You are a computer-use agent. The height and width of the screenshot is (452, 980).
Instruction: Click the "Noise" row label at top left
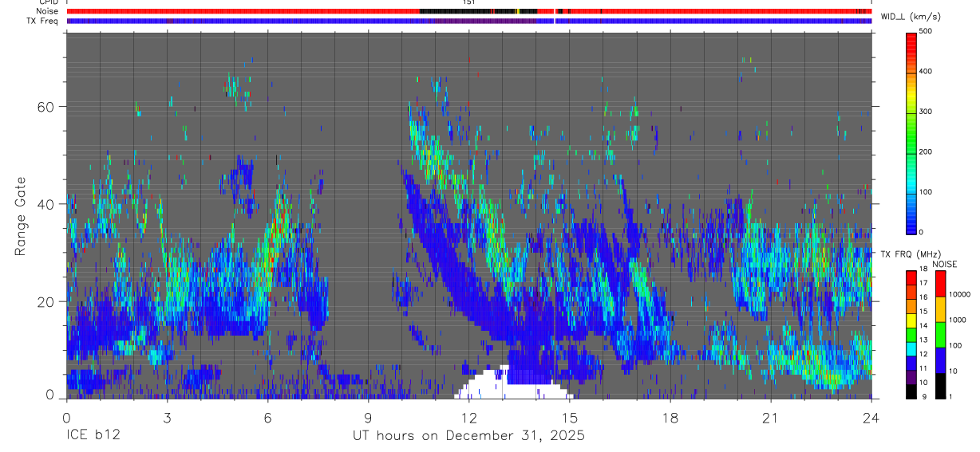pos(48,11)
